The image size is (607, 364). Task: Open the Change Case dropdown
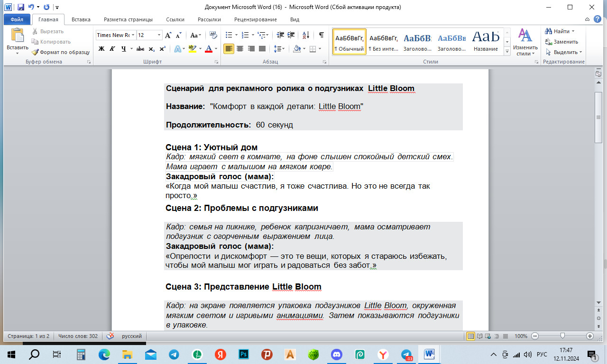[x=195, y=35]
